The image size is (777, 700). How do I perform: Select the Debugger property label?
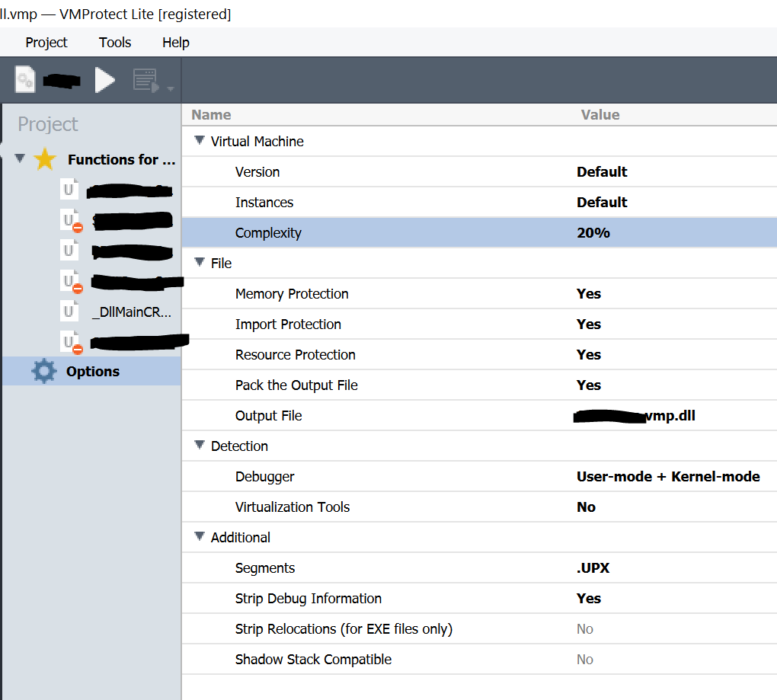(264, 477)
